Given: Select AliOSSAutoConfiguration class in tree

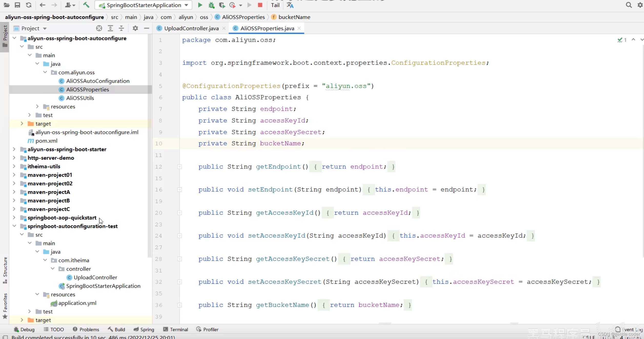Looking at the screenshot, I should (x=98, y=81).
